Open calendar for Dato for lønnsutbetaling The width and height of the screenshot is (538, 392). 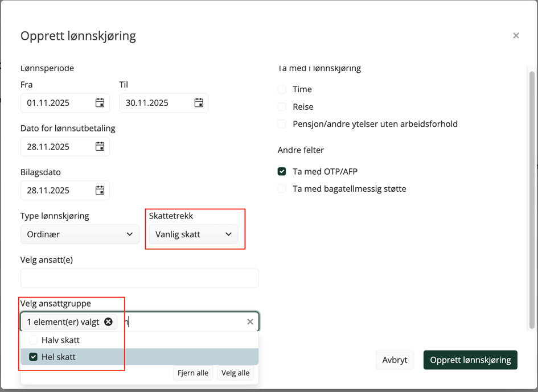[100, 147]
